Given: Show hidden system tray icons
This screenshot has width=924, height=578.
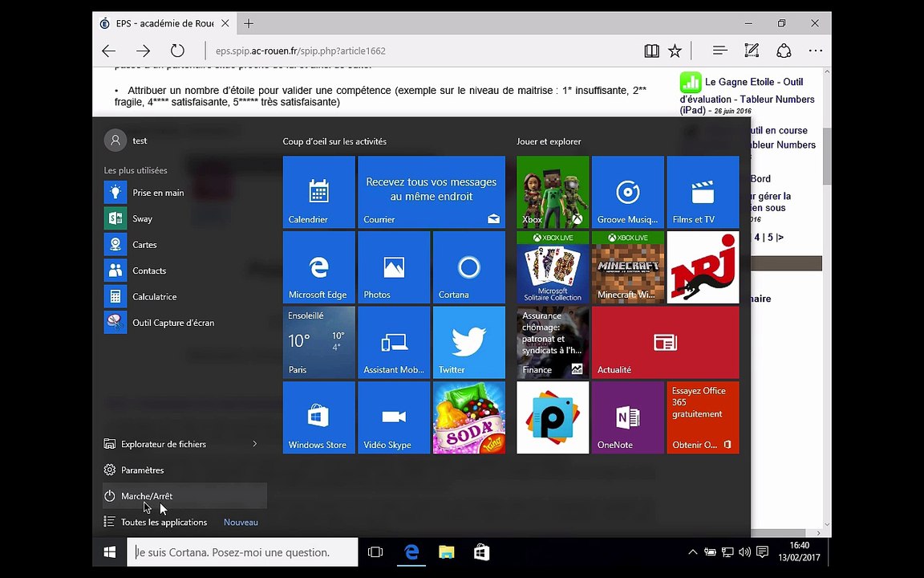Looking at the screenshot, I should click(693, 552).
